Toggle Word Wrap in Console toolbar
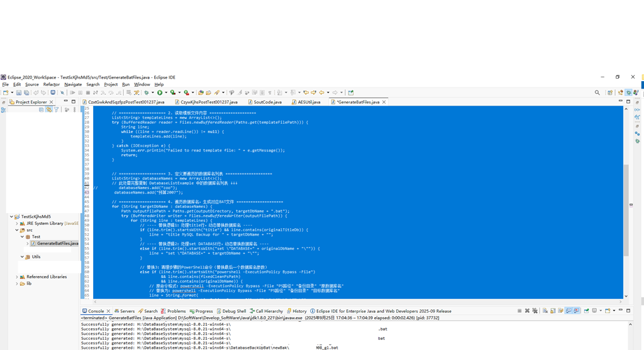Image resolution: width=644 pixels, height=350 pixels. [x=560, y=310]
